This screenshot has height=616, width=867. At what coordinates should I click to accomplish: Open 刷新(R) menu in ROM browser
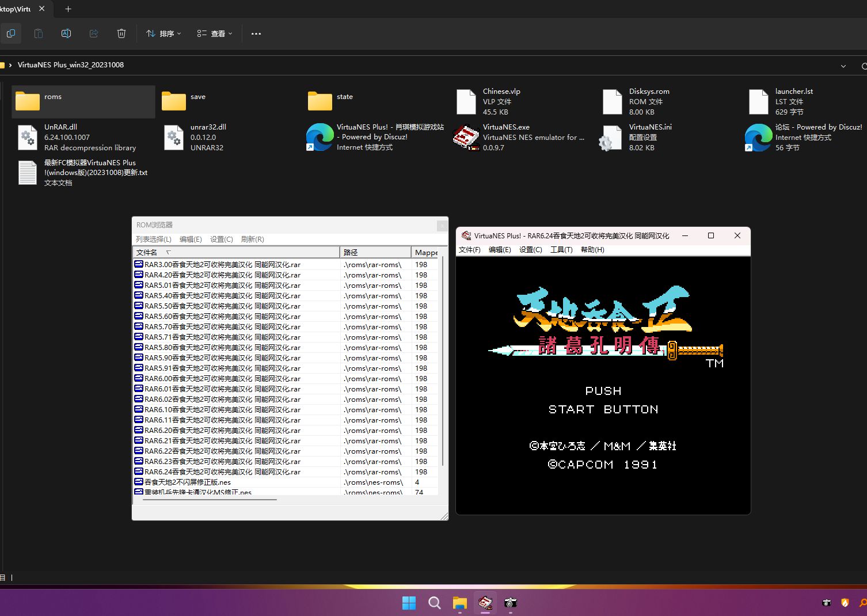[253, 239]
